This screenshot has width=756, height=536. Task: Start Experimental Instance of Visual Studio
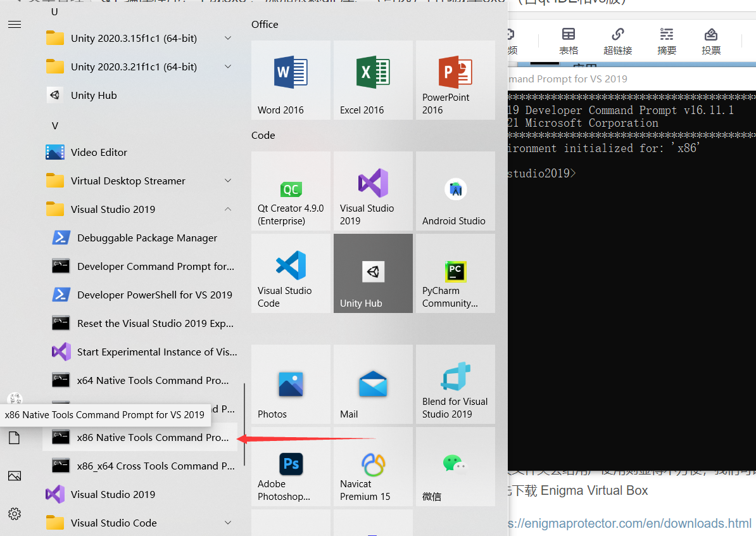click(140, 352)
